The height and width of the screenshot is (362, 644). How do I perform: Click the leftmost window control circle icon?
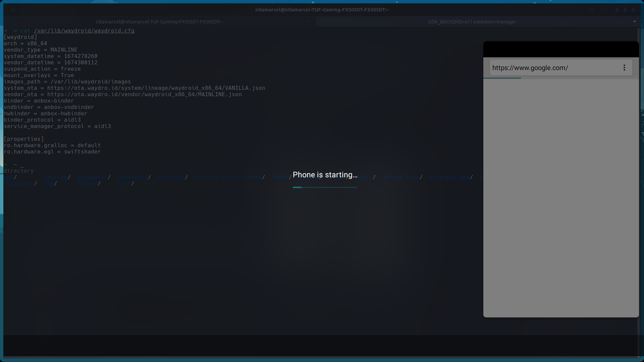click(x=617, y=10)
